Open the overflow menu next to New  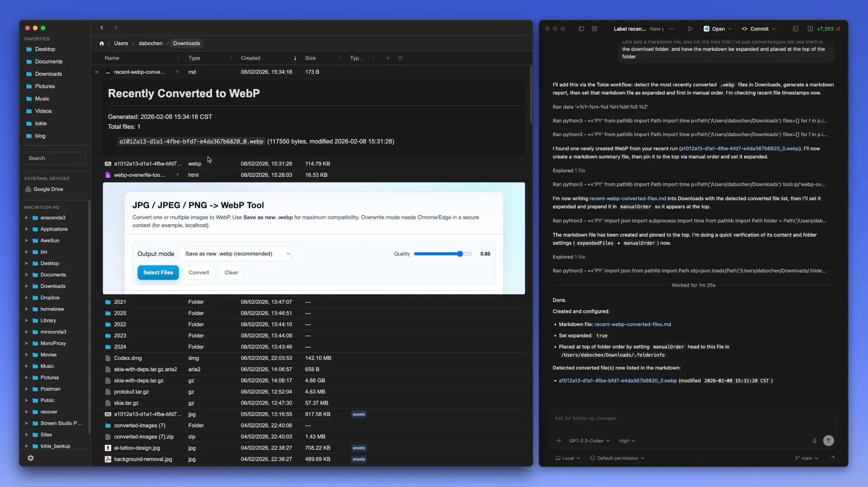pyautogui.click(x=671, y=28)
